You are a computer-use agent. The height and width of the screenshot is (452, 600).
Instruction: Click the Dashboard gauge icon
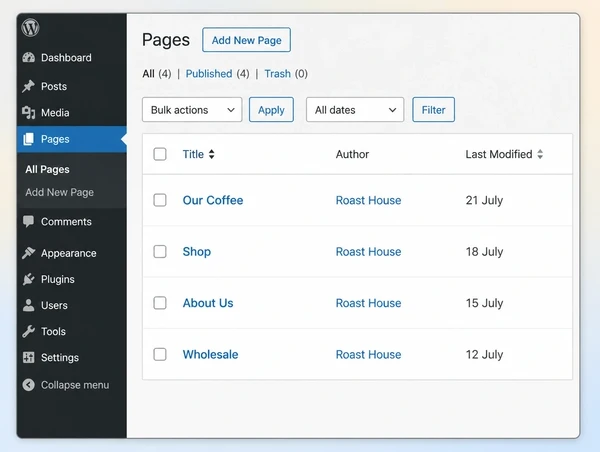(29, 58)
